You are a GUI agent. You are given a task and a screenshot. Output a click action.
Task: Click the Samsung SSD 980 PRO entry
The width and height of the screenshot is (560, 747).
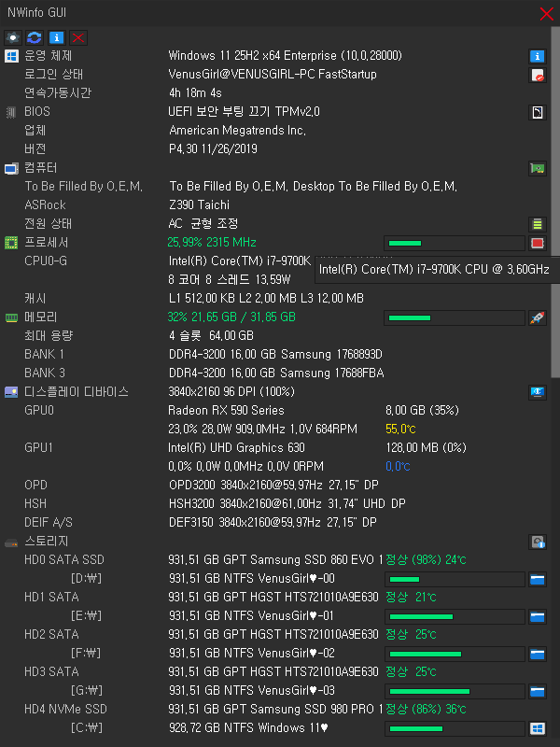pyautogui.click(x=275, y=710)
